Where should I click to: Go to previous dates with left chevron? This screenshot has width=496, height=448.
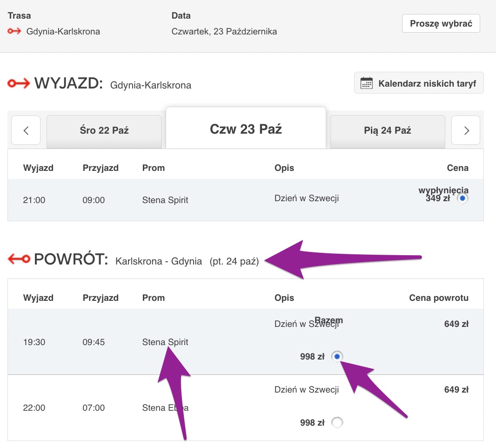(26, 130)
